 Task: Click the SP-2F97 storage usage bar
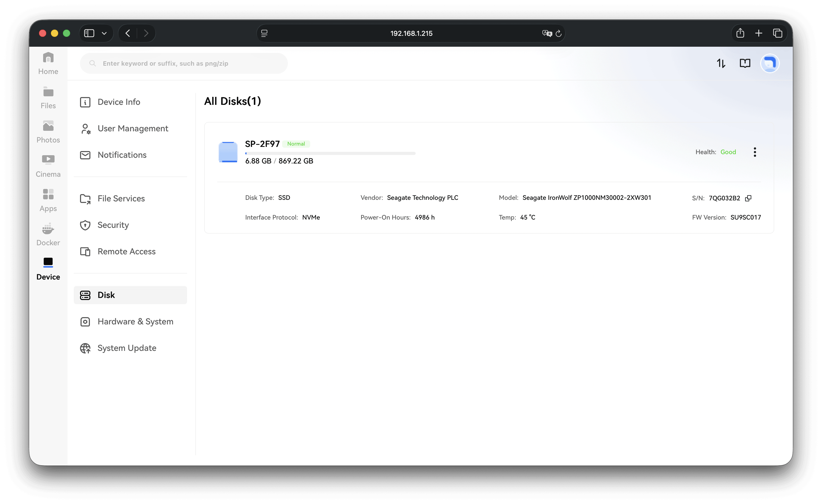(x=330, y=153)
